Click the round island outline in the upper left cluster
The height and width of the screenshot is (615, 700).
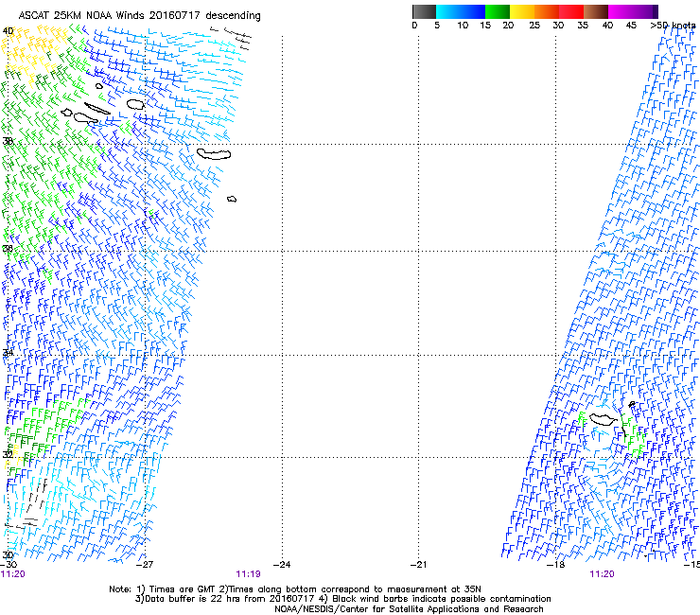tap(135, 104)
